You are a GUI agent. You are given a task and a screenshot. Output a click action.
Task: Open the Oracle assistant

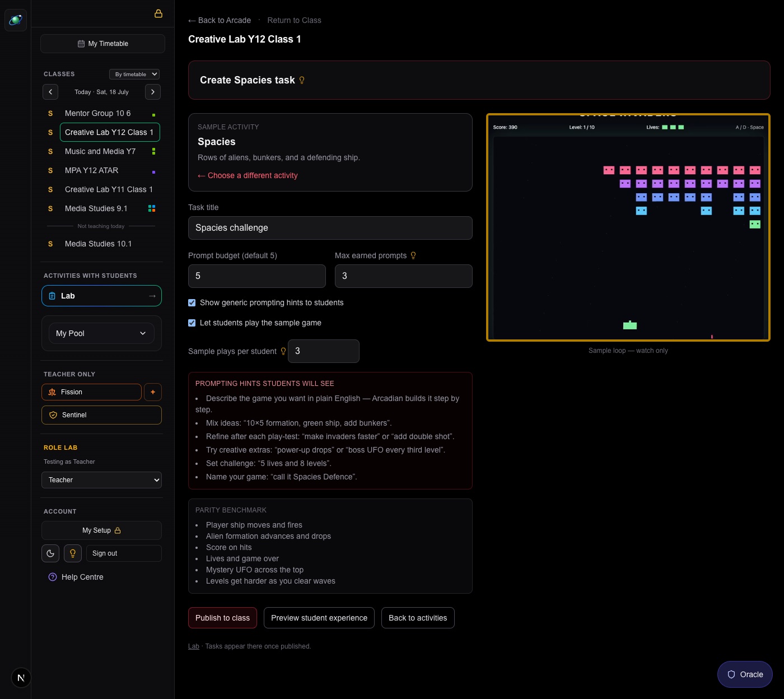tap(745, 674)
